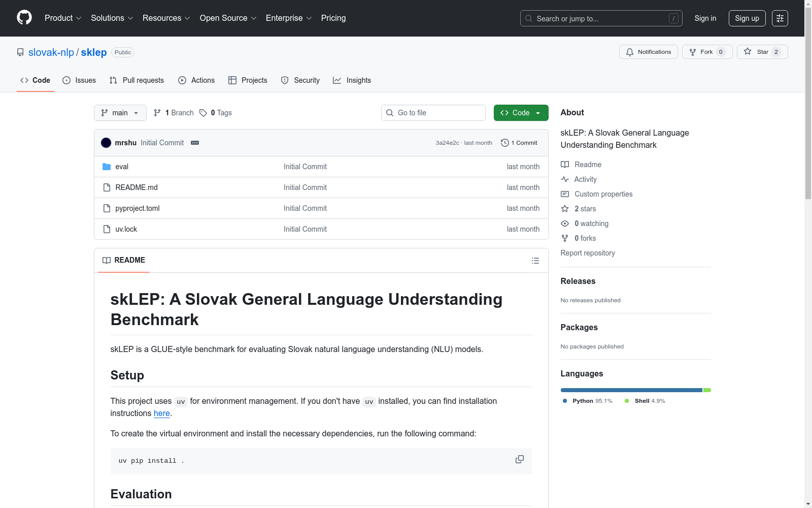Screen dimensions: 812x508
Task: Copy the uv pip install command
Action: click(520, 459)
